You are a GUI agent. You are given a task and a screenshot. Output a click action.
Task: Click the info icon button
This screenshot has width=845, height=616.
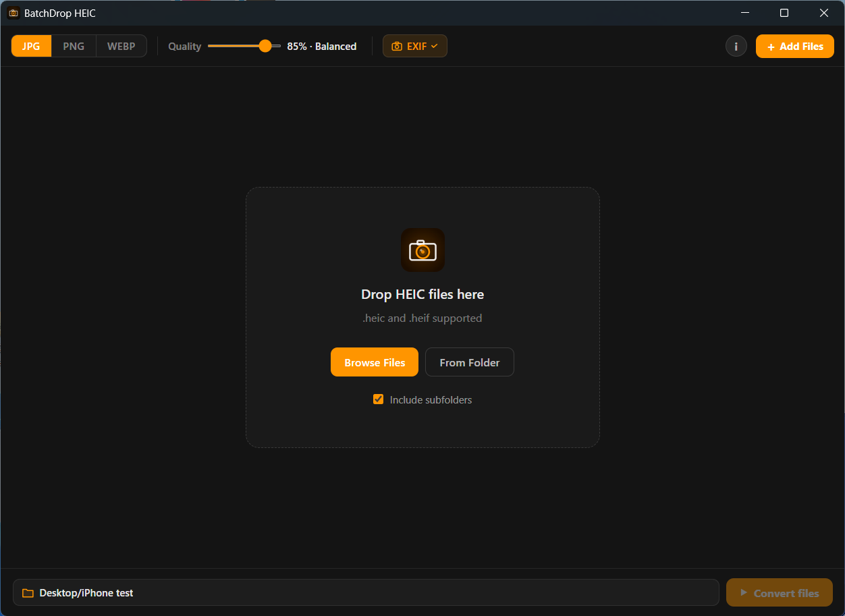click(x=736, y=46)
